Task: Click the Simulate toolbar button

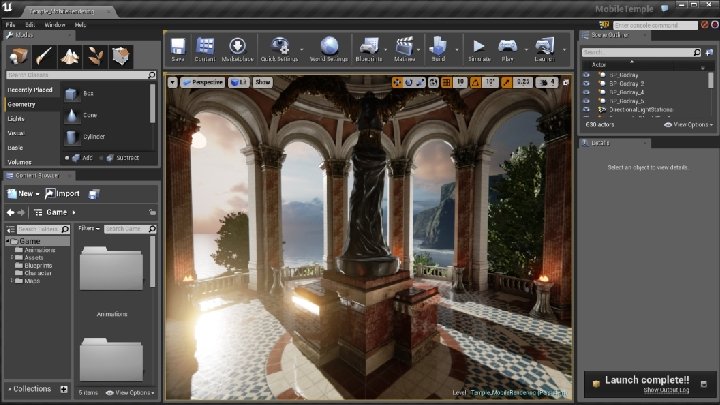Action: [x=479, y=49]
